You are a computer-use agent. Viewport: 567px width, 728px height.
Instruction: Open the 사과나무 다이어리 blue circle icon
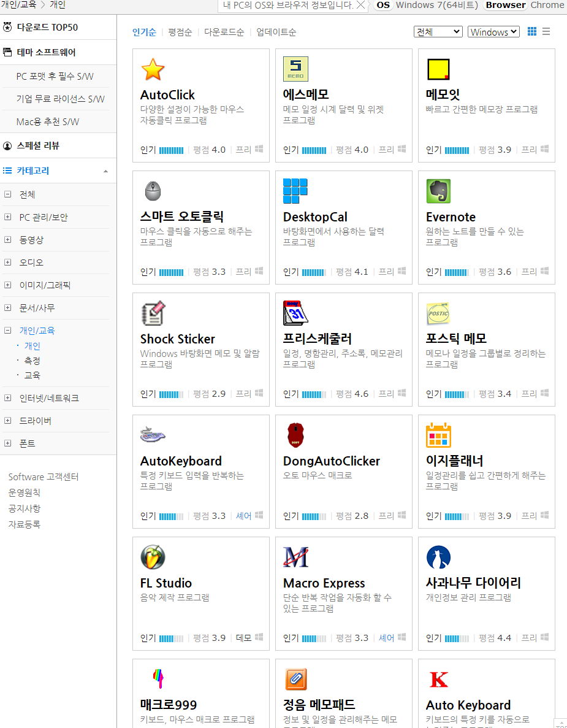point(438,557)
